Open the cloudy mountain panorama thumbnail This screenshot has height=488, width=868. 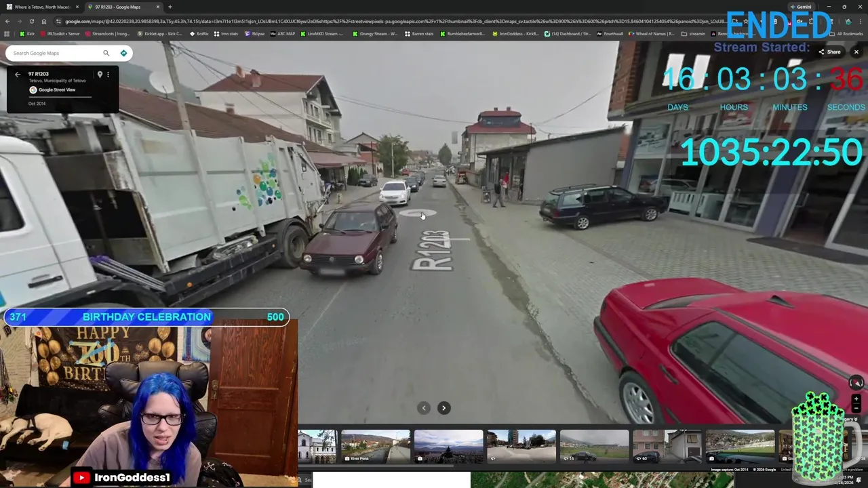448,446
